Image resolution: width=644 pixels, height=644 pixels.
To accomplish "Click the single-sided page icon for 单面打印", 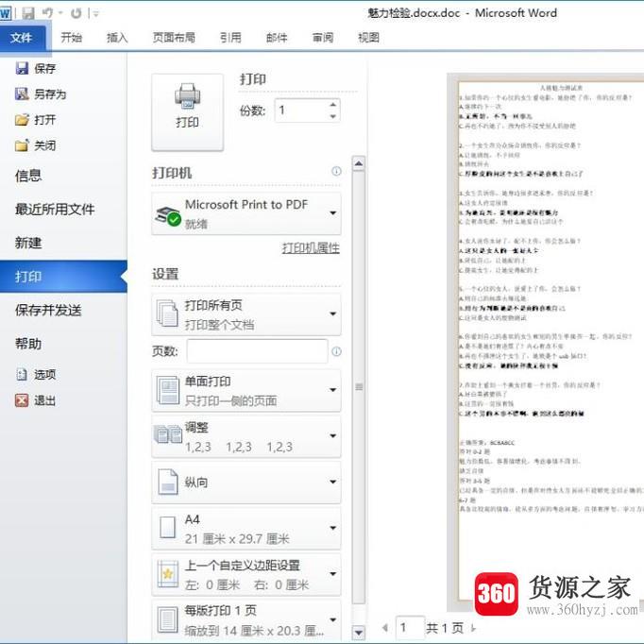I will click(168, 391).
